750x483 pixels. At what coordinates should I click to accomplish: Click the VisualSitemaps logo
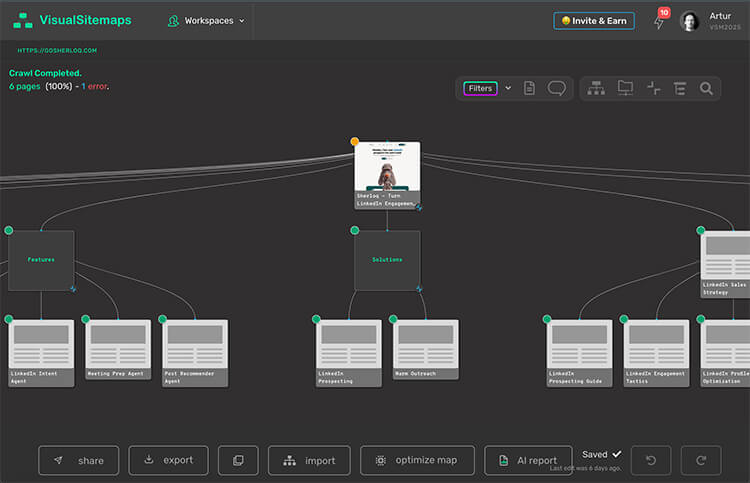pos(72,20)
